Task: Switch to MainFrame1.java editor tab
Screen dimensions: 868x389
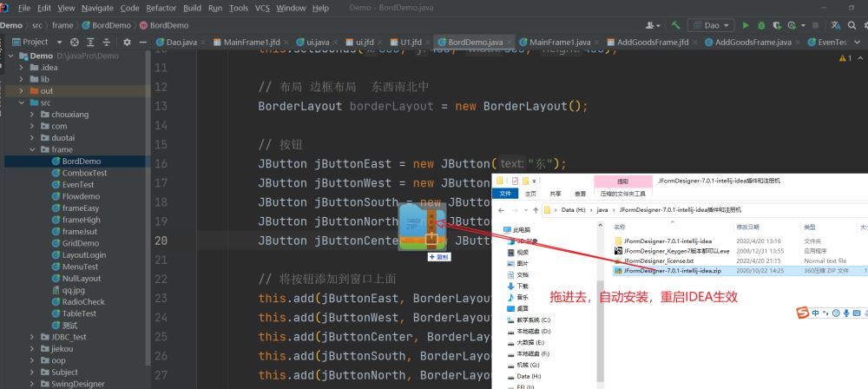Action: [x=559, y=42]
